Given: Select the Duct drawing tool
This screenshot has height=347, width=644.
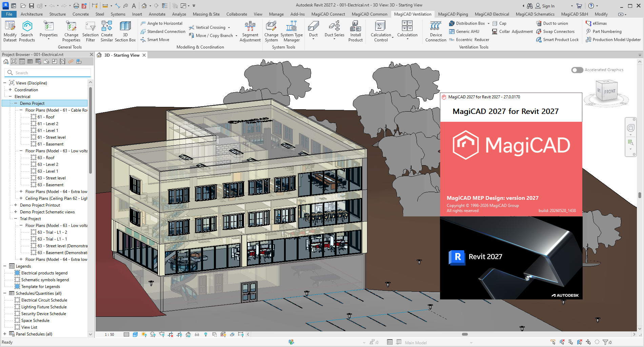Looking at the screenshot, I should (313, 30).
